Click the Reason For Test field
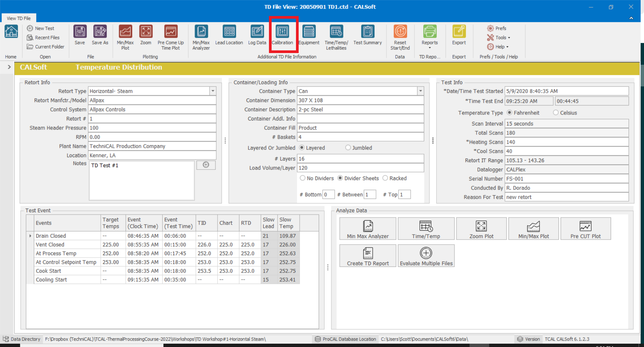Screen dimensions: 644x347 pyautogui.click(x=567, y=197)
